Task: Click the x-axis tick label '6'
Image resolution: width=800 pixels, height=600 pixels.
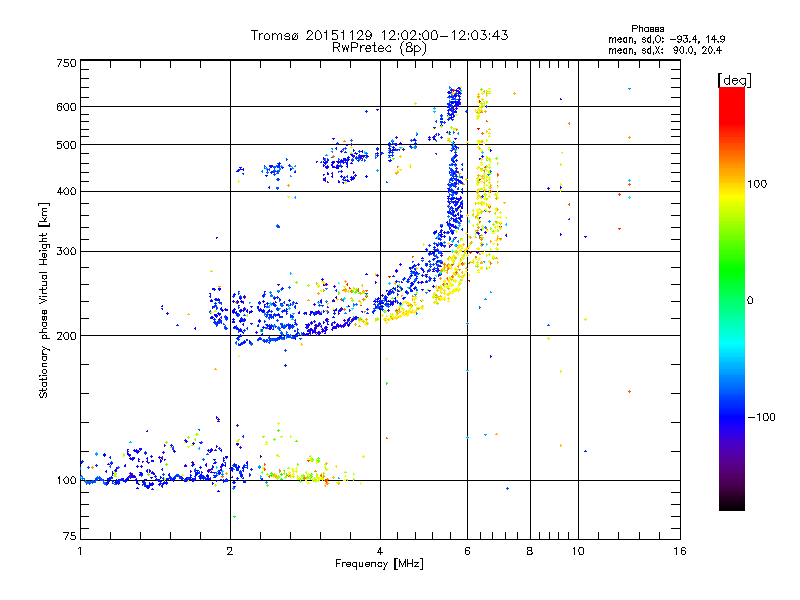Action: pos(467,551)
